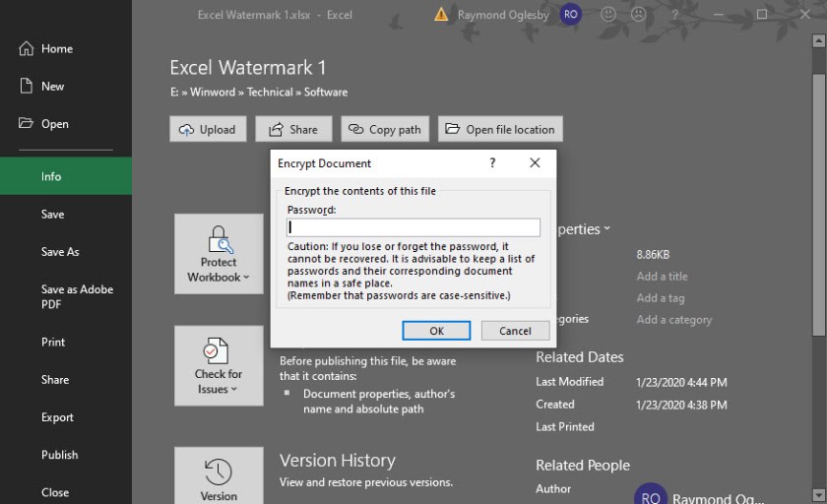Click the RO account avatar in title bar
This screenshot has height=504, width=827.
tap(571, 15)
